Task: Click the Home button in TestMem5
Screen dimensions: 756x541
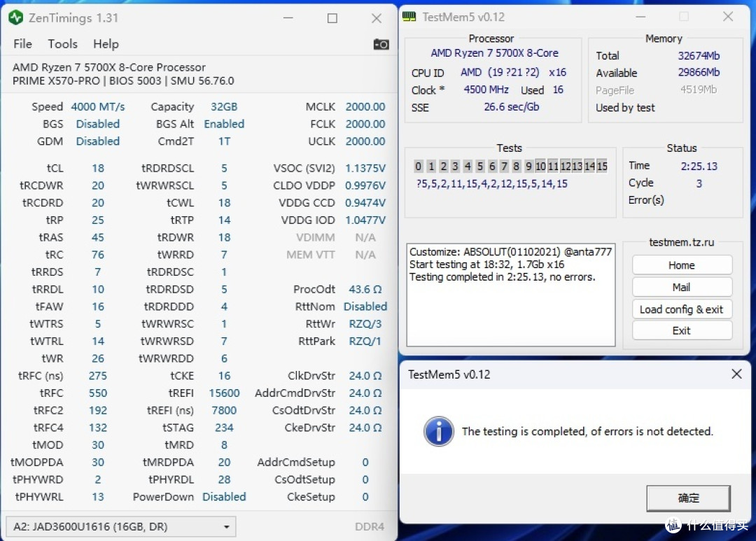Action: coord(682,265)
